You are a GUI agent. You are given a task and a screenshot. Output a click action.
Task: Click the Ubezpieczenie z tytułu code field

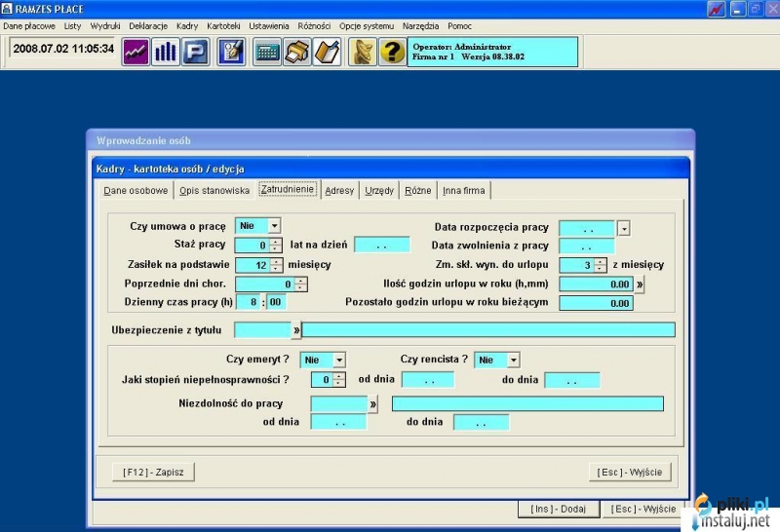[262, 330]
